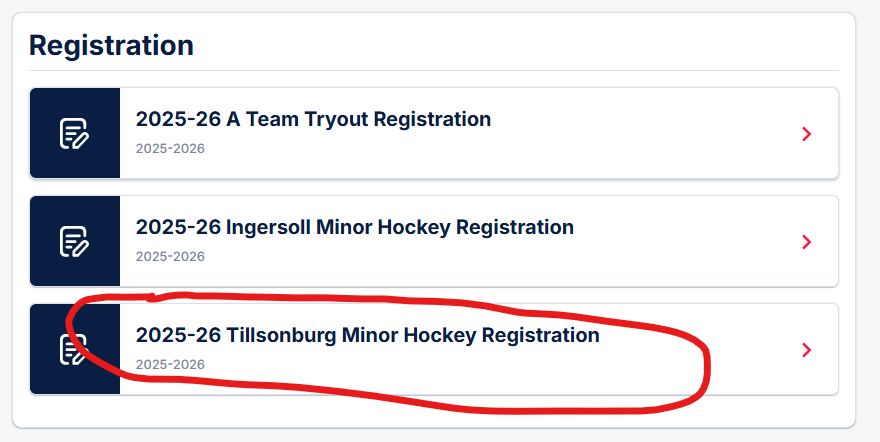The image size is (880, 442).
Task: Click empty space inside circled Tillsonburg card
Action: point(449,370)
